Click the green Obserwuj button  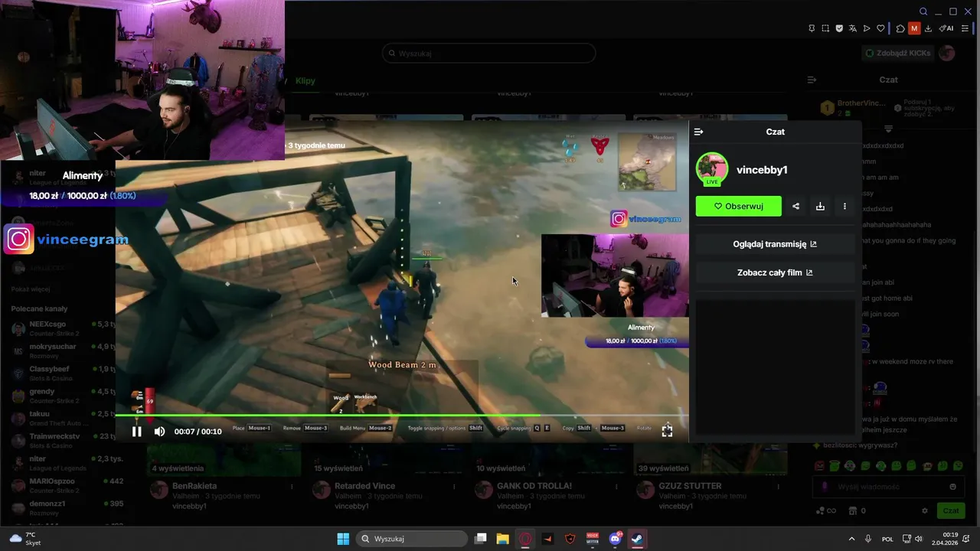[x=739, y=206]
